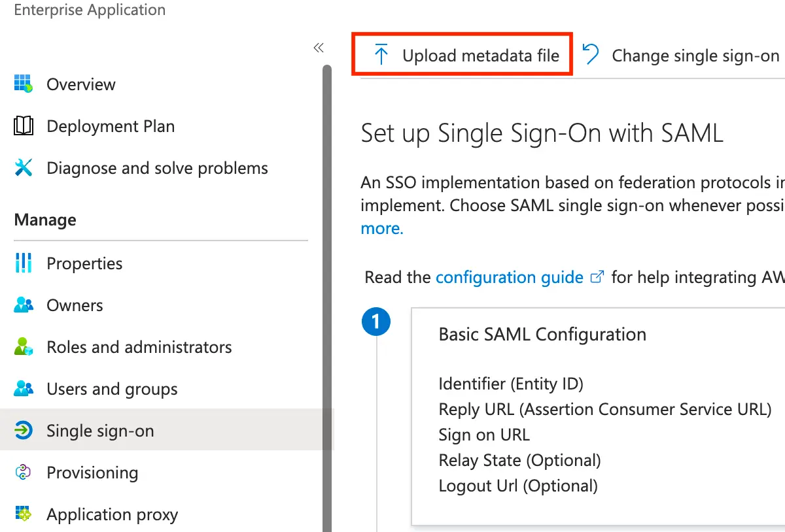Click the Provisioning cycle icon
Image resolution: width=785 pixels, height=532 pixels.
[x=24, y=473]
